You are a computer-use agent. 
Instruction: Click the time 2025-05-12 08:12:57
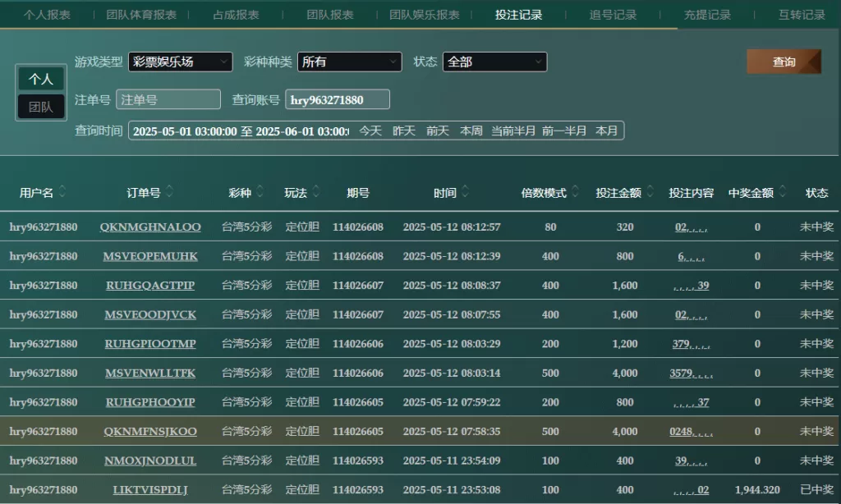click(x=452, y=227)
